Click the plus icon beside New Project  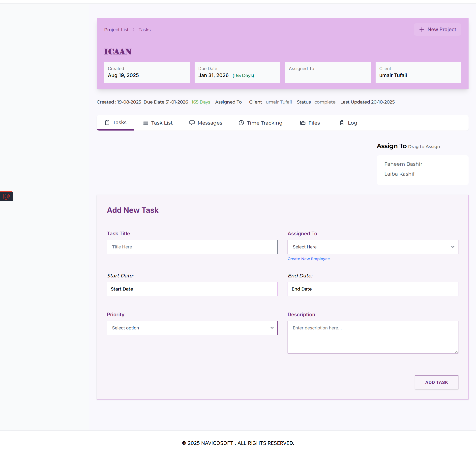(x=422, y=30)
